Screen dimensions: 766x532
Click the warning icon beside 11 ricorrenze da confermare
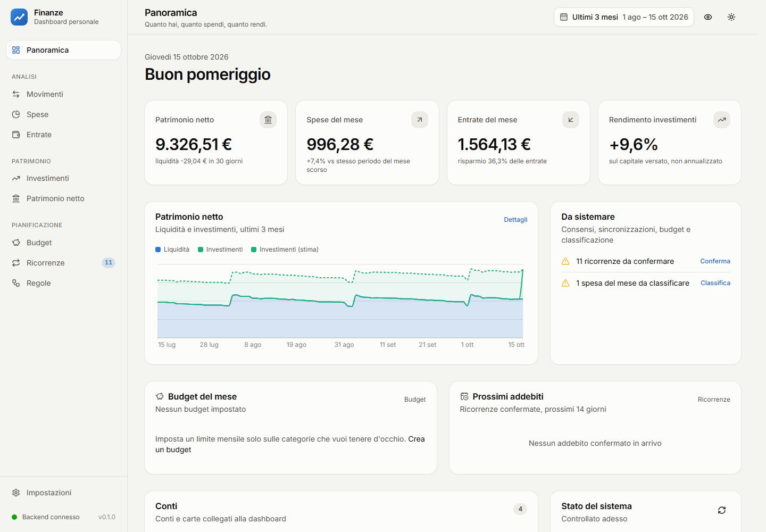point(565,261)
